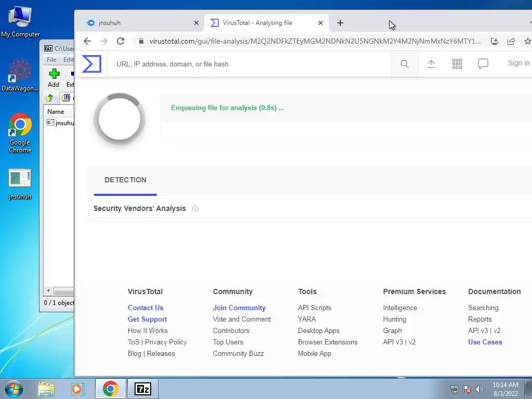Select the jnsuhuh row in 7-Zip list
The height and width of the screenshot is (399, 532).
[x=60, y=123]
